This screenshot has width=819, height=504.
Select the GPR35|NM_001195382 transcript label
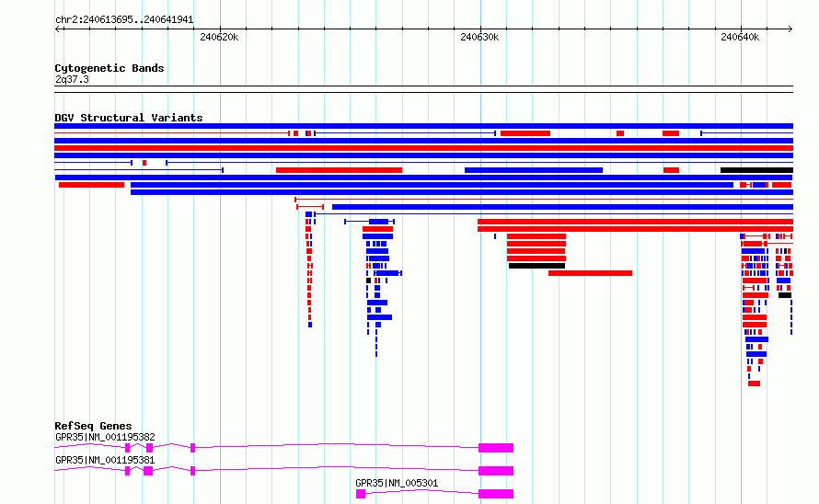[105, 437]
